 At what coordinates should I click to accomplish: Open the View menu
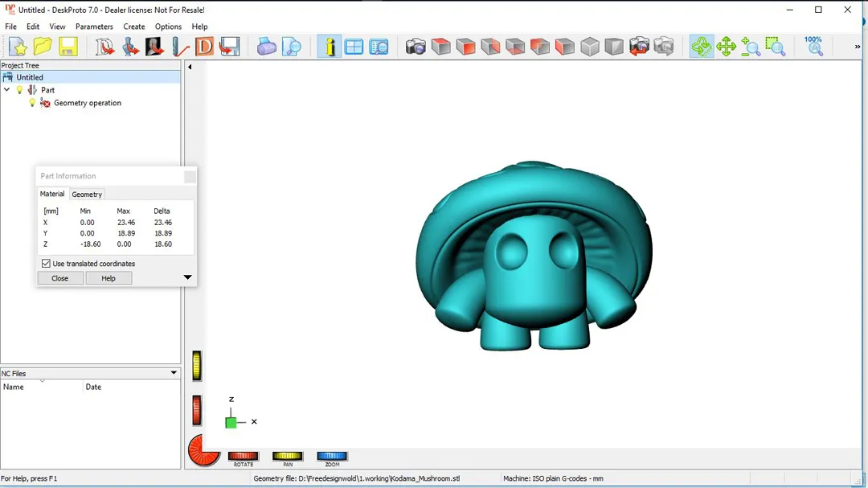tap(57, 27)
